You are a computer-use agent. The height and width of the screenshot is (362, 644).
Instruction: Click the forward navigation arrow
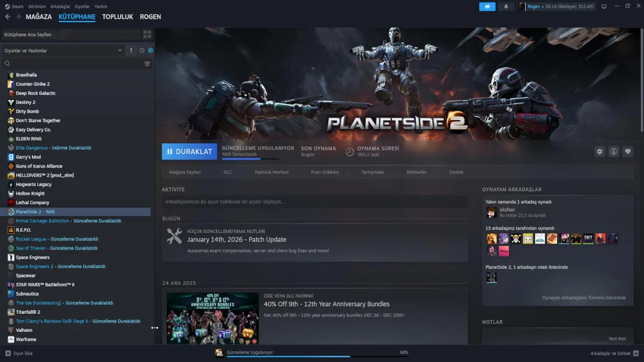coord(18,17)
